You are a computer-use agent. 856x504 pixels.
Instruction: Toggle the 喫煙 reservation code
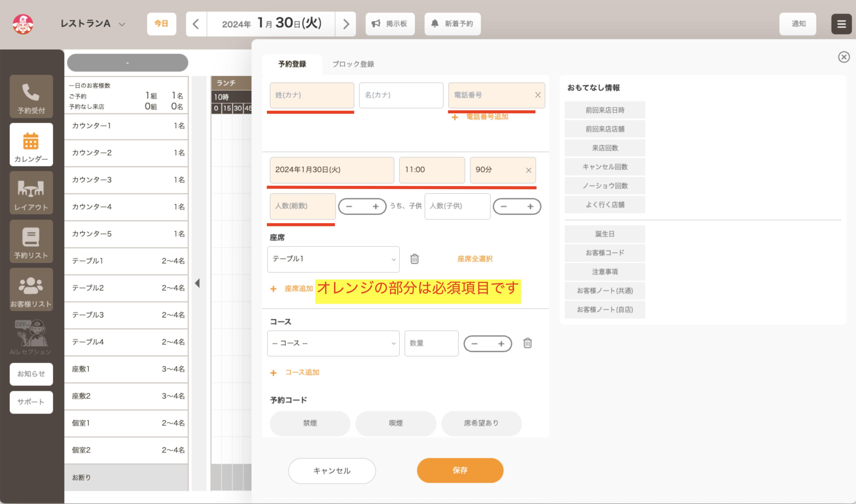[396, 423]
